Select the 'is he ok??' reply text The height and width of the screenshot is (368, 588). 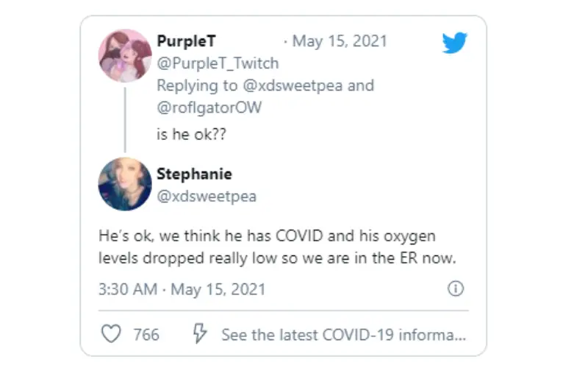(191, 135)
